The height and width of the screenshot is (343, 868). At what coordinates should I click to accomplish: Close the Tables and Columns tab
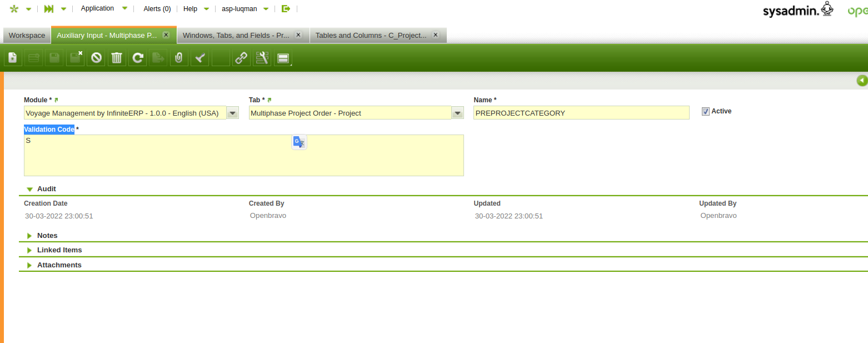coord(435,34)
